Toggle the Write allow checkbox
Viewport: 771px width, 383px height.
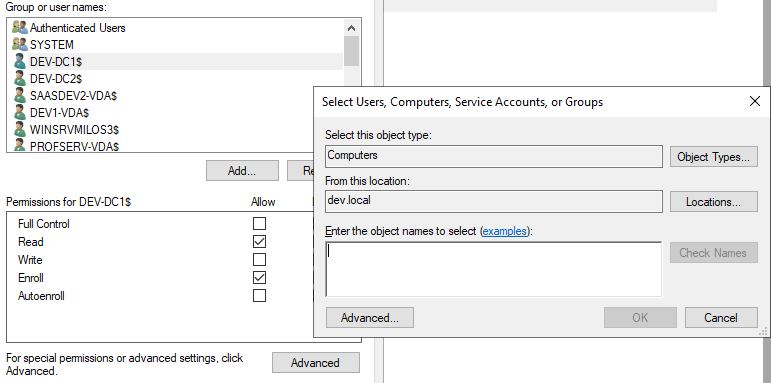click(259, 260)
